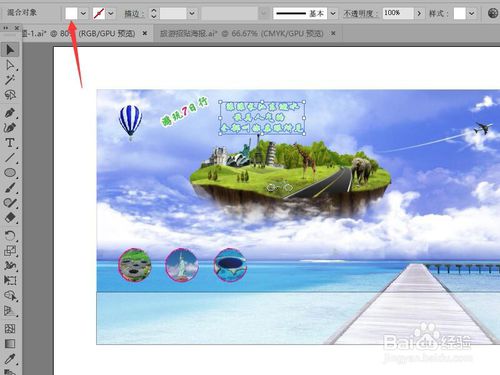Select the Direct Selection tool
The image size is (500, 375).
click(x=10, y=65)
